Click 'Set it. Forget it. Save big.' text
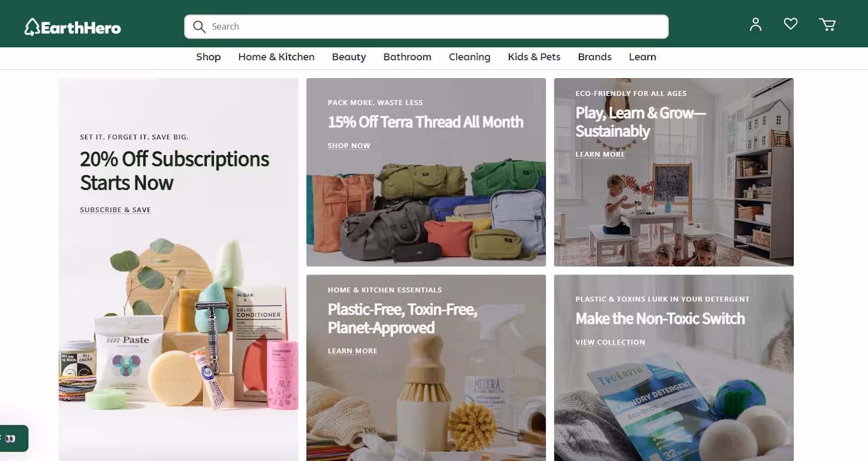The height and width of the screenshot is (461, 868). click(135, 137)
